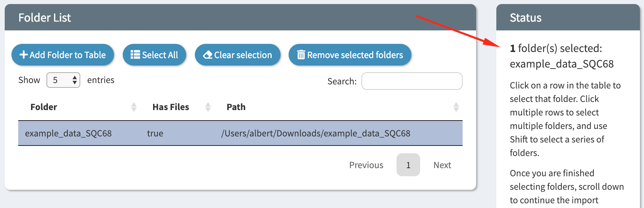Select page 1 in pagination
The width and height of the screenshot is (644, 208).
[408, 165]
